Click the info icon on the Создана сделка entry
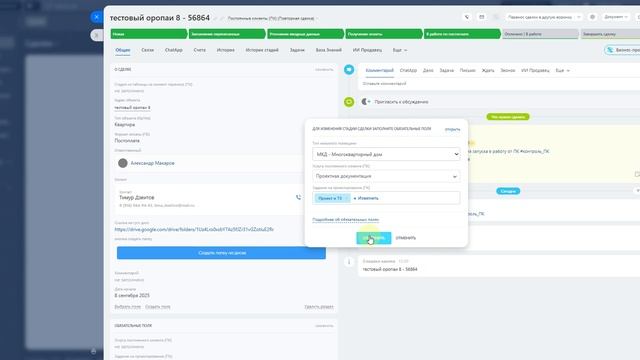Viewport: 640px width, 360px height. (x=349, y=262)
